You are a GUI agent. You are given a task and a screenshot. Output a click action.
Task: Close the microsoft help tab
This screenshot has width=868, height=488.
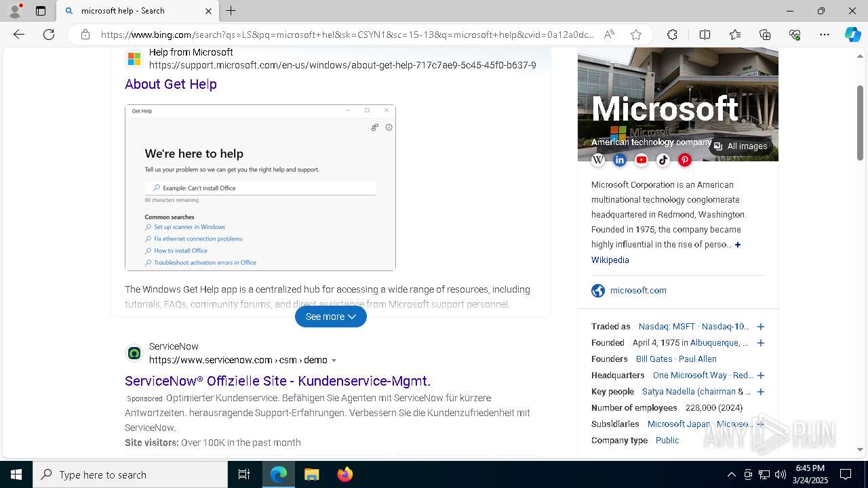[208, 11]
